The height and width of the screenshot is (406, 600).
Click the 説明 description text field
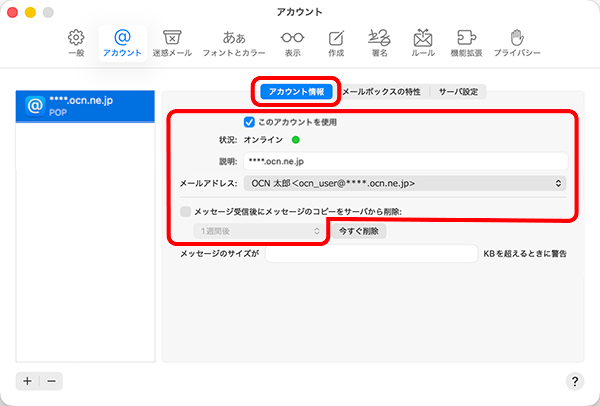coord(404,161)
